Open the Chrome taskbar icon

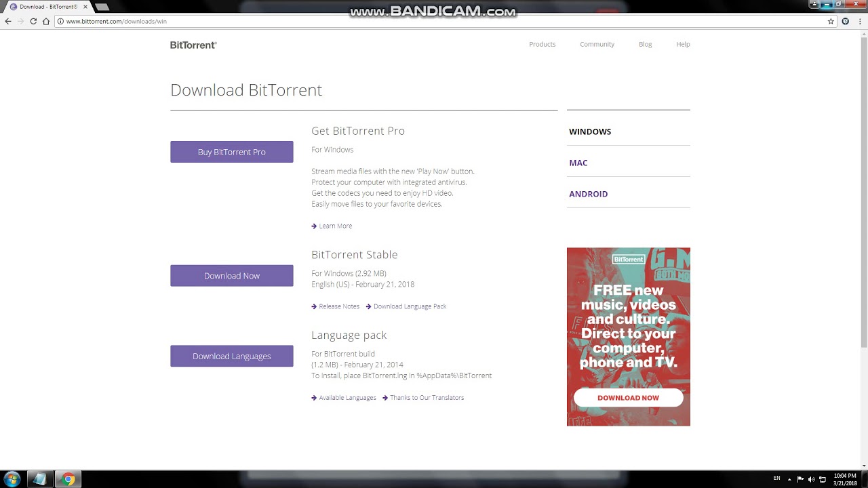click(x=68, y=479)
